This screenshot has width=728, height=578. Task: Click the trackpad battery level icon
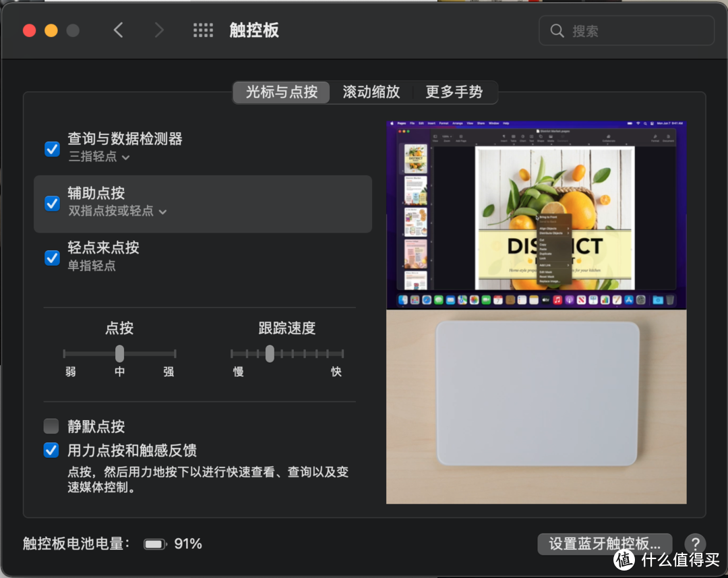click(x=154, y=544)
